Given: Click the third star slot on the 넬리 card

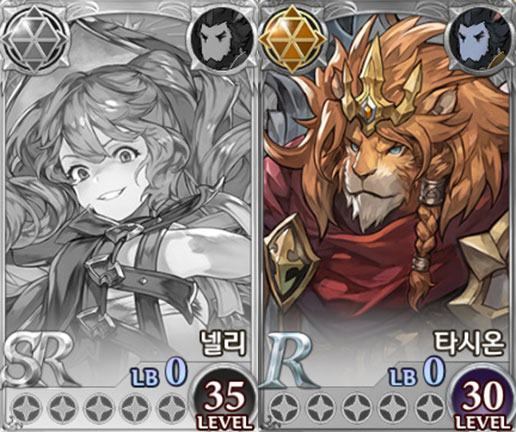Looking at the screenshot, I should click(x=96, y=409).
